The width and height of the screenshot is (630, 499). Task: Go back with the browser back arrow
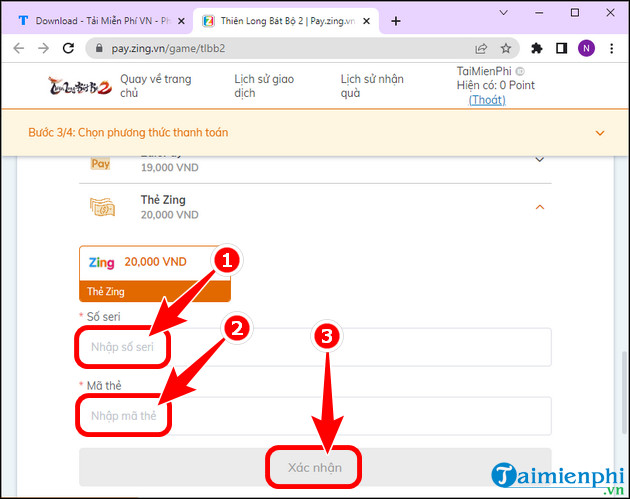click(x=19, y=49)
